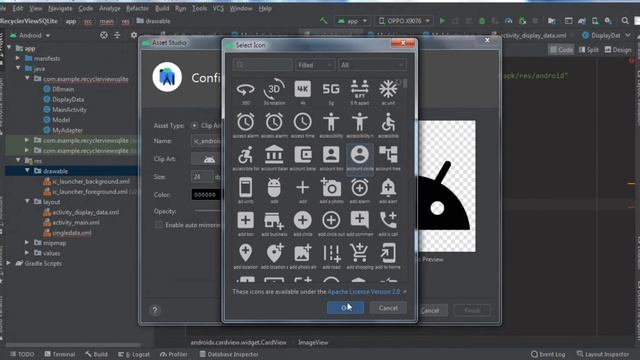The height and width of the screenshot is (360, 640).
Task: Choose the AC unit snowflake icon
Action: coord(388,89)
